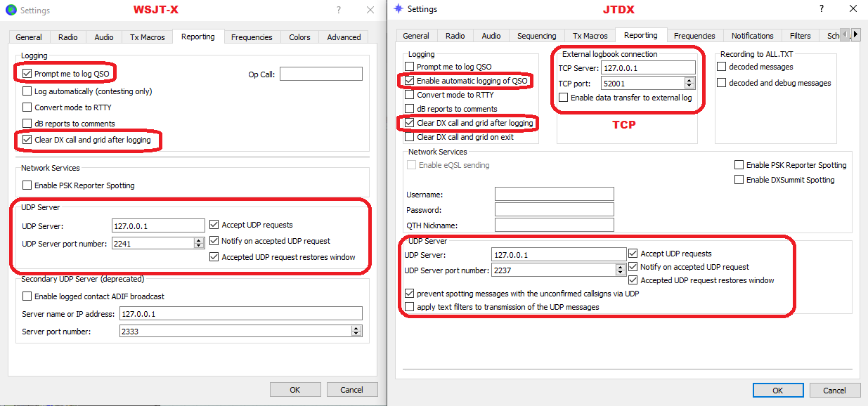Click Cancel in the WSJT-X Settings dialog

click(x=351, y=389)
